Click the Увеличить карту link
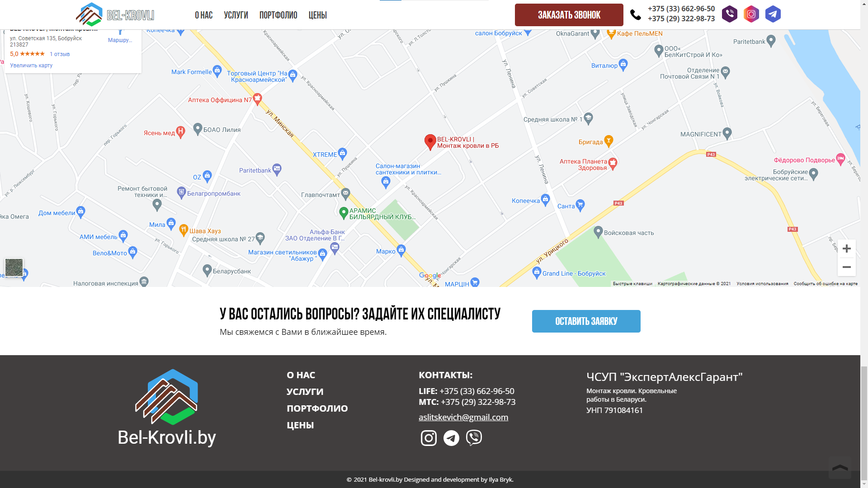Image resolution: width=868 pixels, height=488 pixels. pyautogui.click(x=31, y=66)
